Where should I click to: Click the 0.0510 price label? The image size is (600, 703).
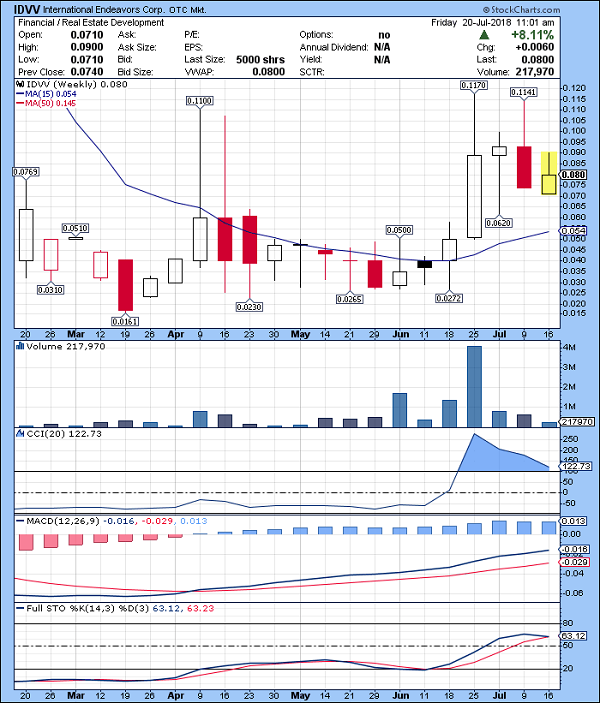pos(75,228)
